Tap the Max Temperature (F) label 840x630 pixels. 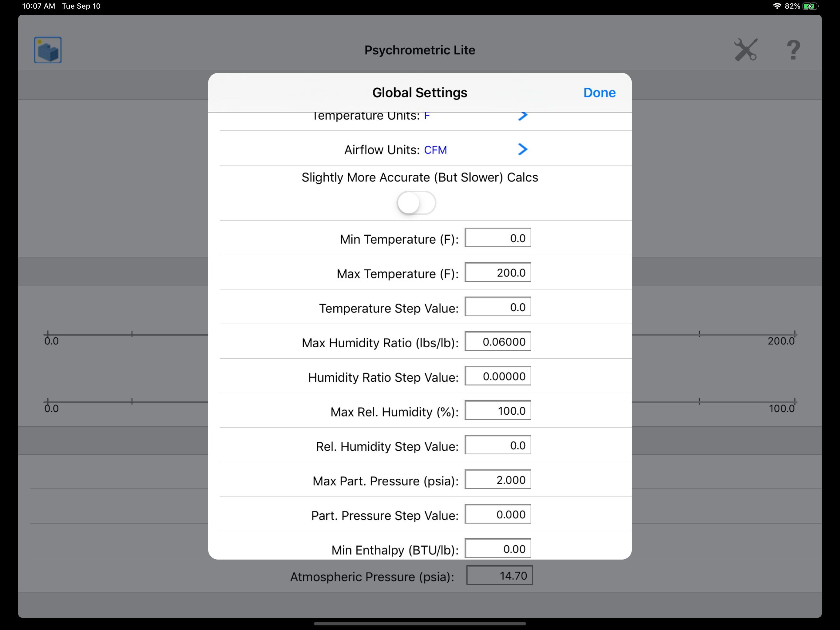(398, 274)
